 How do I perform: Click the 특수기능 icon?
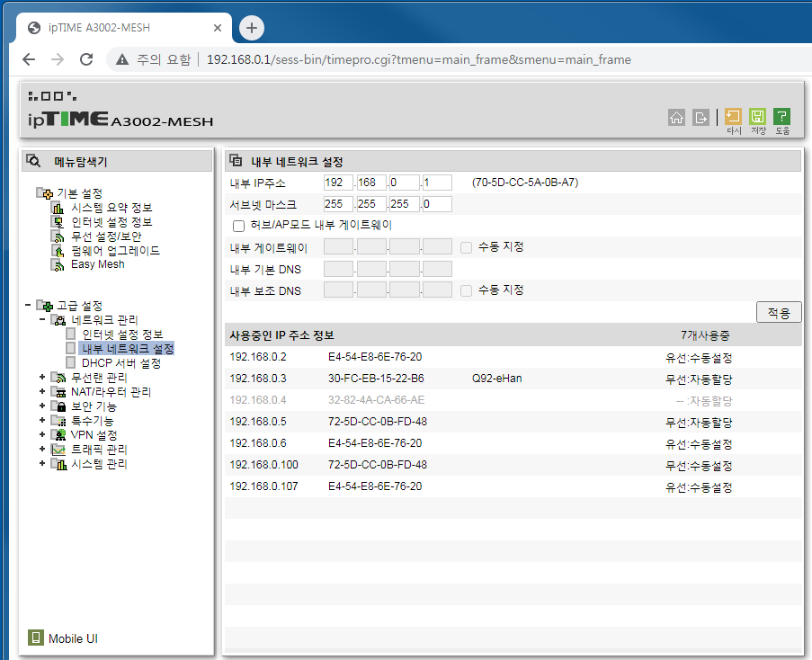58,420
